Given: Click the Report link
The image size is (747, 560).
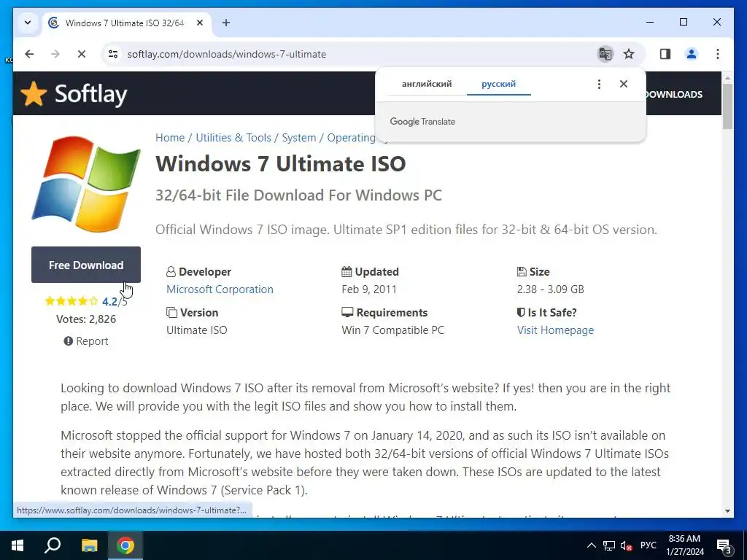Looking at the screenshot, I should click(x=86, y=341).
